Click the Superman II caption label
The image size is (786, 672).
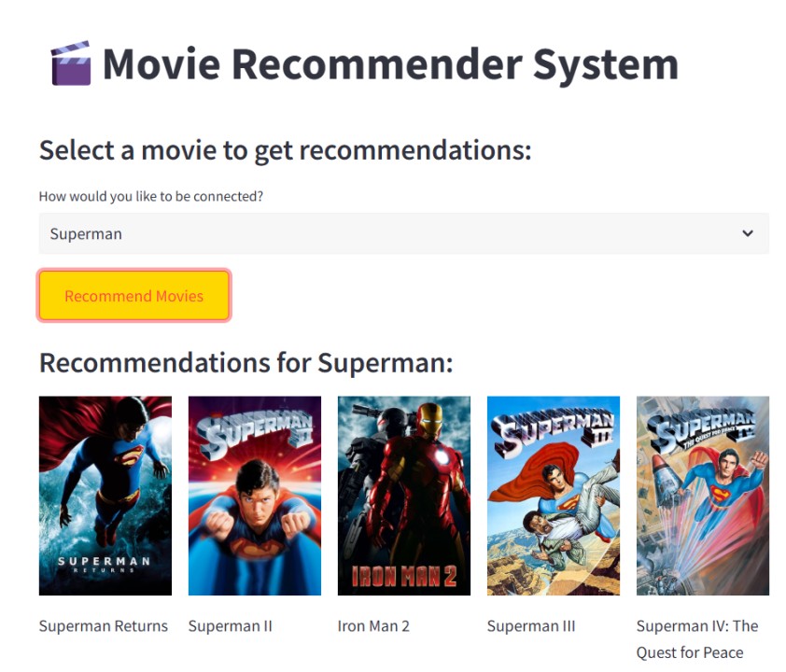(x=230, y=626)
